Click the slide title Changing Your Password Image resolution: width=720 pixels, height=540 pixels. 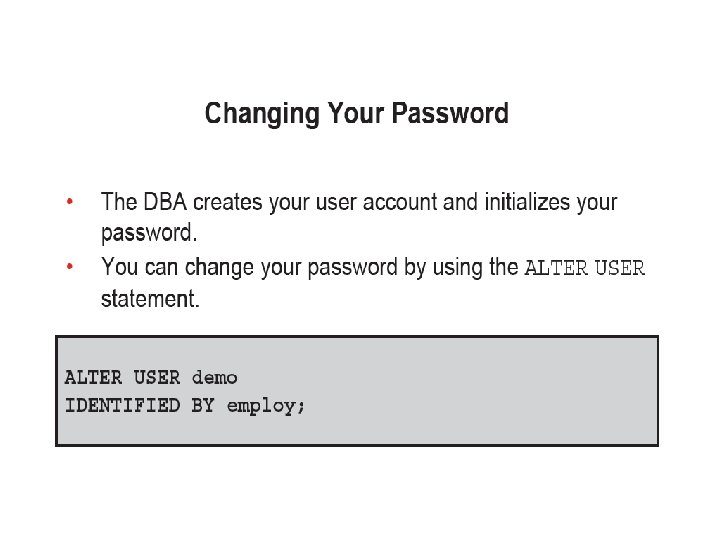[356, 114]
